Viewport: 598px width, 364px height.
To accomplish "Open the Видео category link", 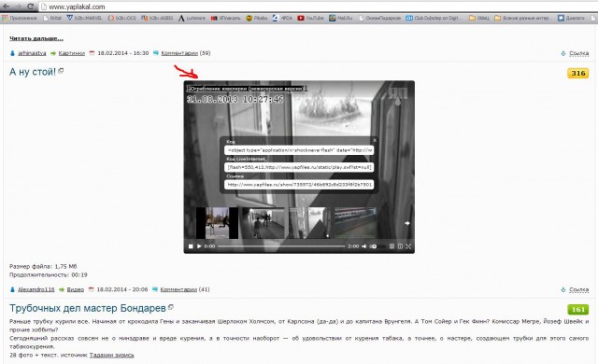I will [x=75, y=289].
